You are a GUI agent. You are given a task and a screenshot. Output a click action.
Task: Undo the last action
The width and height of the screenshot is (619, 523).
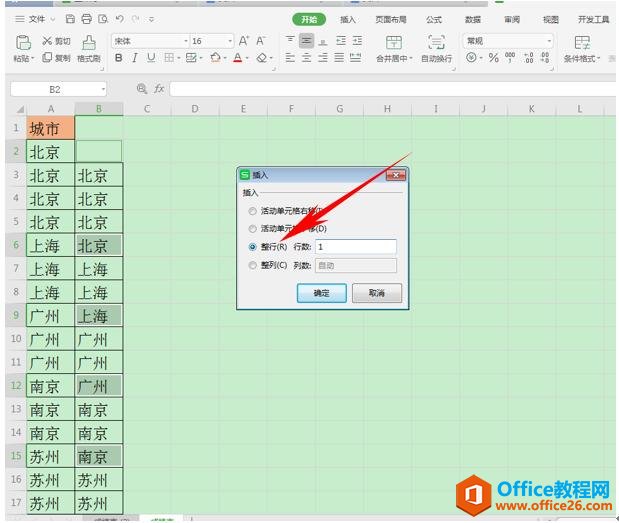pyautogui.click(x=120, y=19)
